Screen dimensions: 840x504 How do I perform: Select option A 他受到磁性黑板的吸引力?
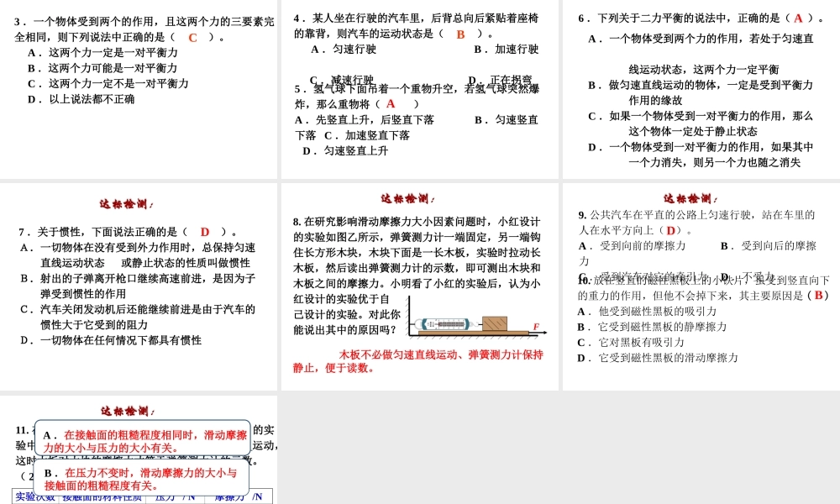[x=647, y=311]
